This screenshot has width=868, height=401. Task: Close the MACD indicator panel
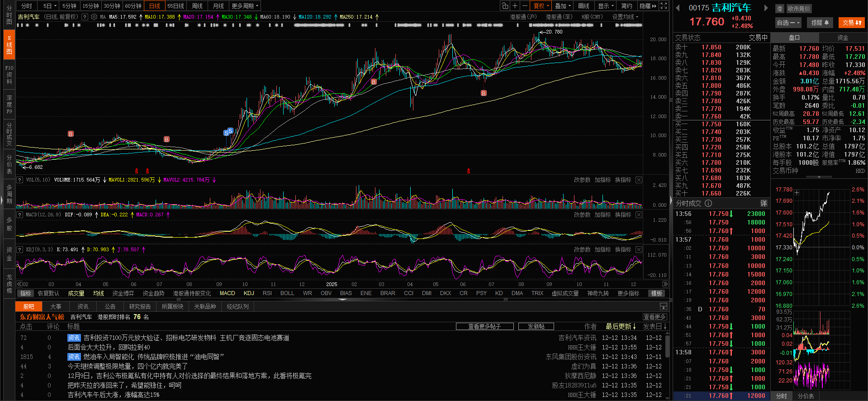pyautogui.click(x=639, y=215)
